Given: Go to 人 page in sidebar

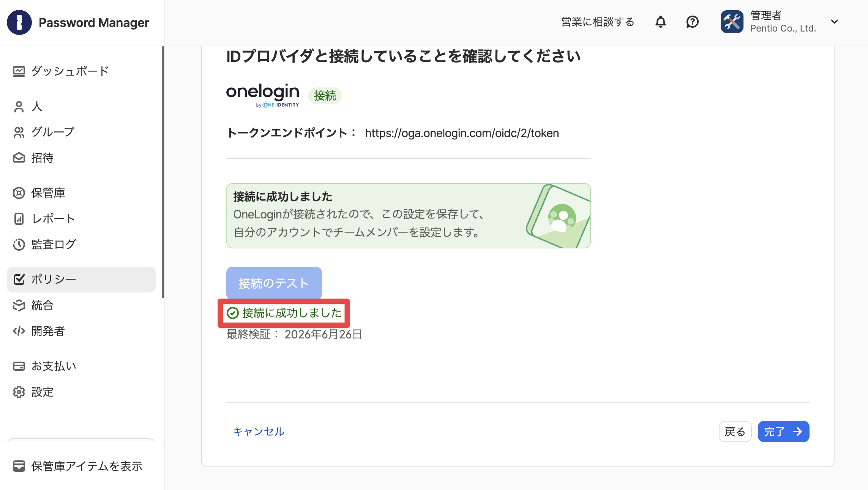Looking at the screenshot, I should (81, 106).
